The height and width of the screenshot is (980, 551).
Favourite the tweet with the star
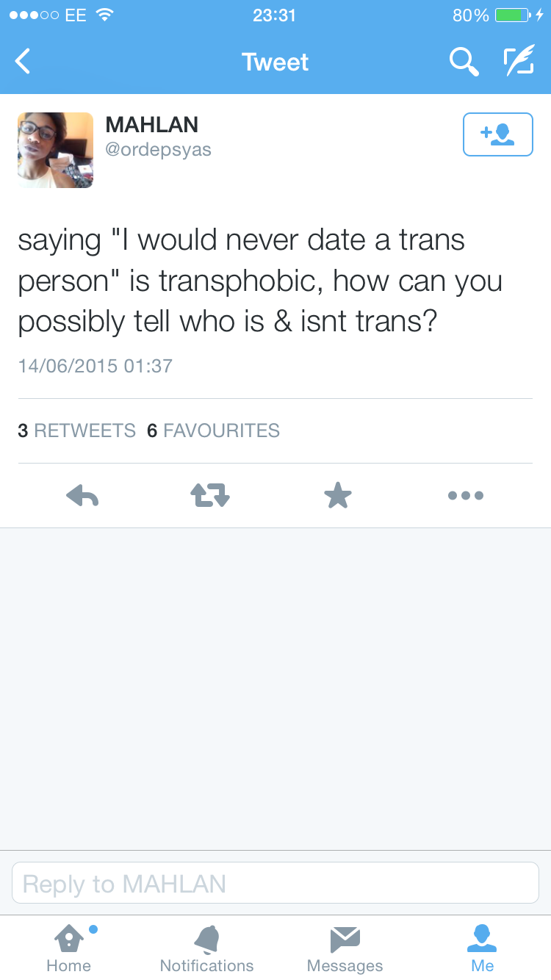338,496
